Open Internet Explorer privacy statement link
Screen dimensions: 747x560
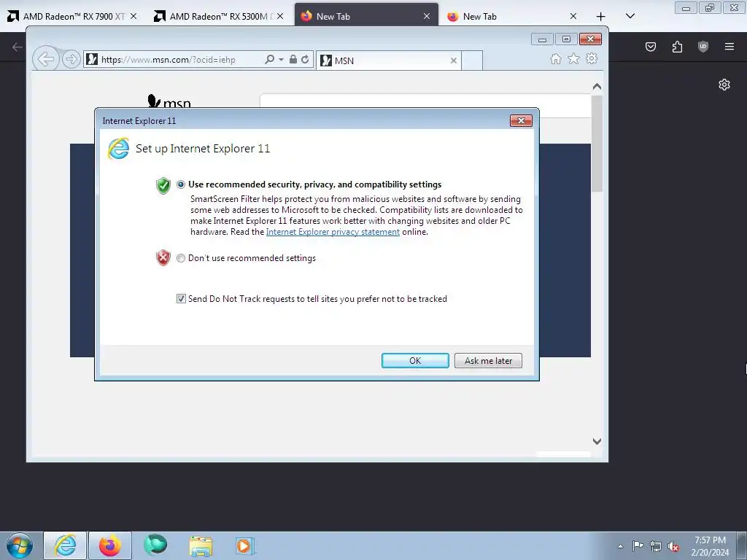point(333,232)
